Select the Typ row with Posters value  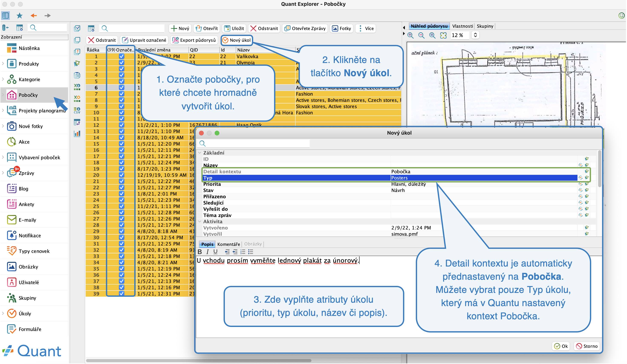point(390,178)
